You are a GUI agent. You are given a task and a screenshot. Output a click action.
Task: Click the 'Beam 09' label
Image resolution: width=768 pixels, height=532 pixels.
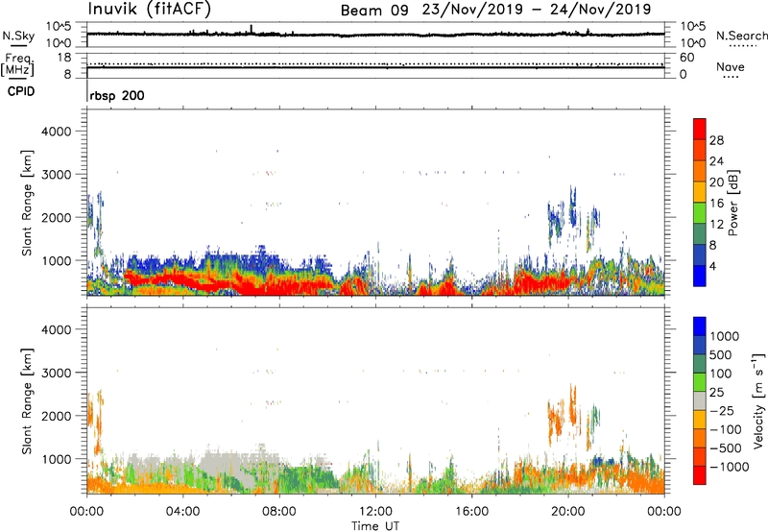[x=374, y=11]
